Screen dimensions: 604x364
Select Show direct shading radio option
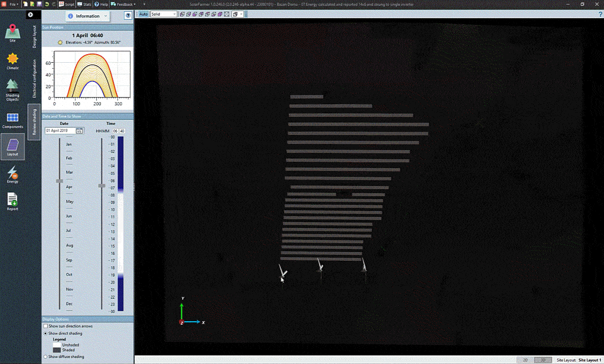click(x=46, y=334)
